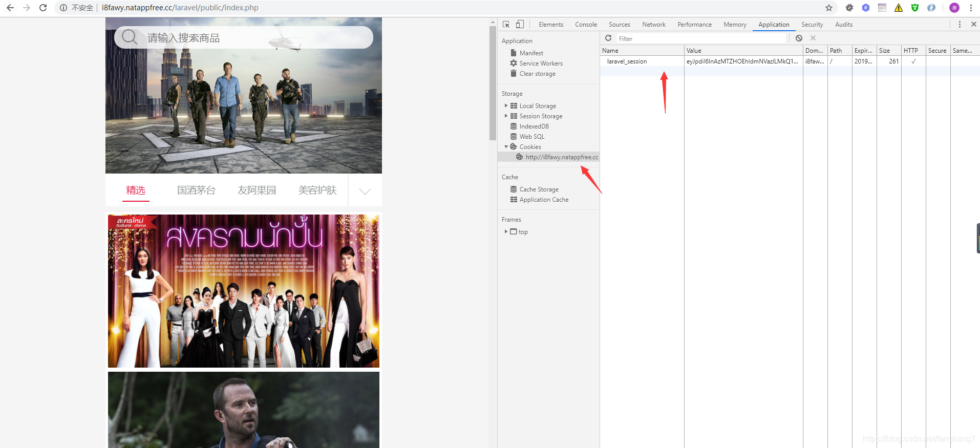This screenshot has width=980, height=448.
Task: Delete the selected cookie with the X icon
Action: [x=813, y=38]
